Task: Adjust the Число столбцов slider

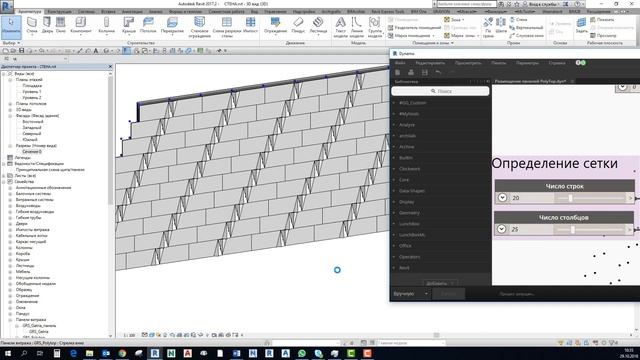Action: pyautogui.click(x=573, y=230)
